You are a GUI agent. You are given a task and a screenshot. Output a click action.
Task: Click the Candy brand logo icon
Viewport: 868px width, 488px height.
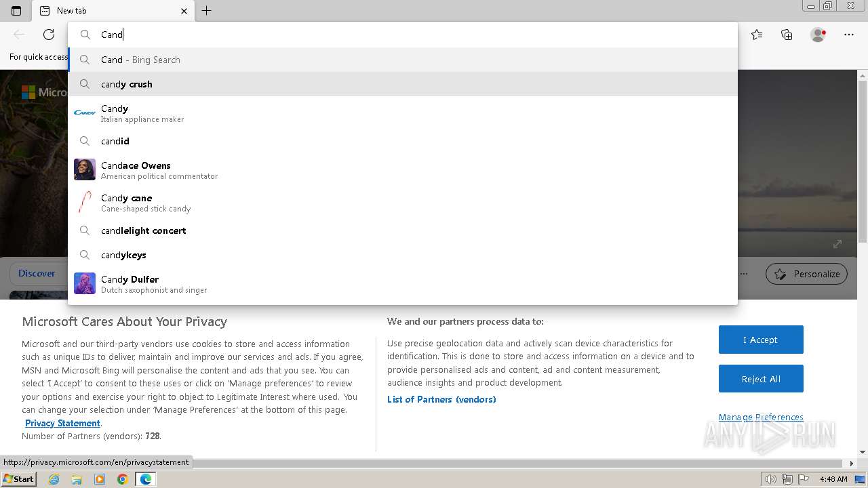coord(85,113)
